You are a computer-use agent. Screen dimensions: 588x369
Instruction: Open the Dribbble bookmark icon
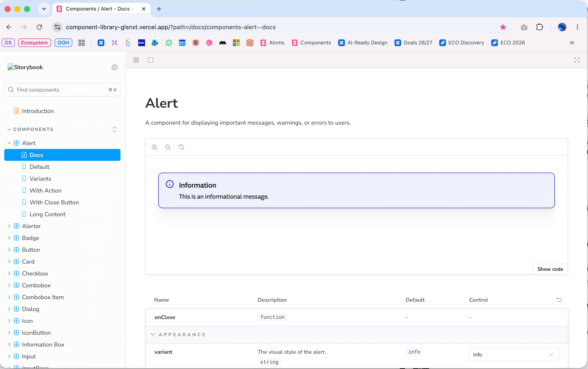click(x=209, y=43)
